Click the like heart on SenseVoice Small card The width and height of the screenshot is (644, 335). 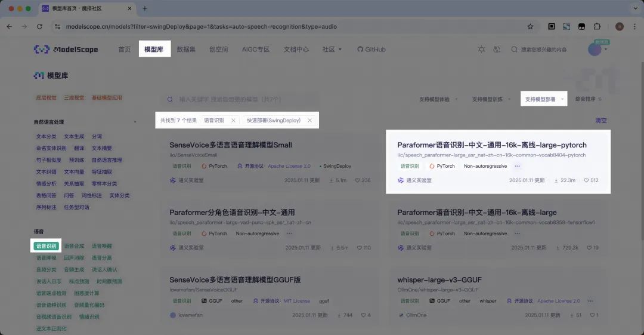[357, 180]
